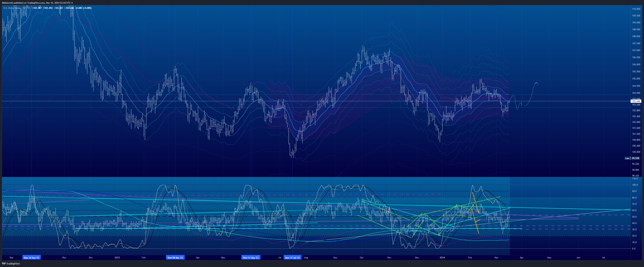
Task: Click the 98.420 price axis label
Action: (x=636, y=176)
